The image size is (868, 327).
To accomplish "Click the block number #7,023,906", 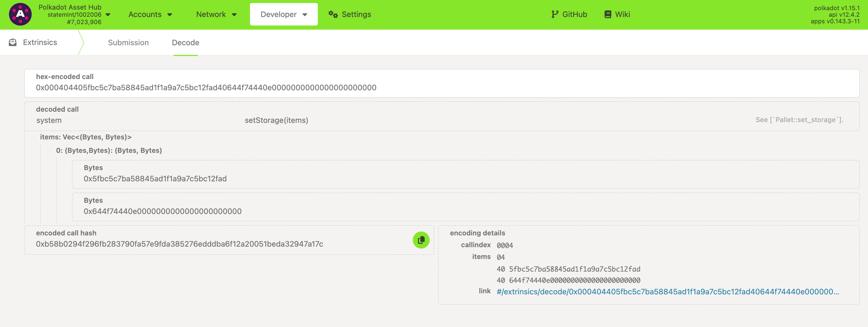I will click(x=84, y=22).
